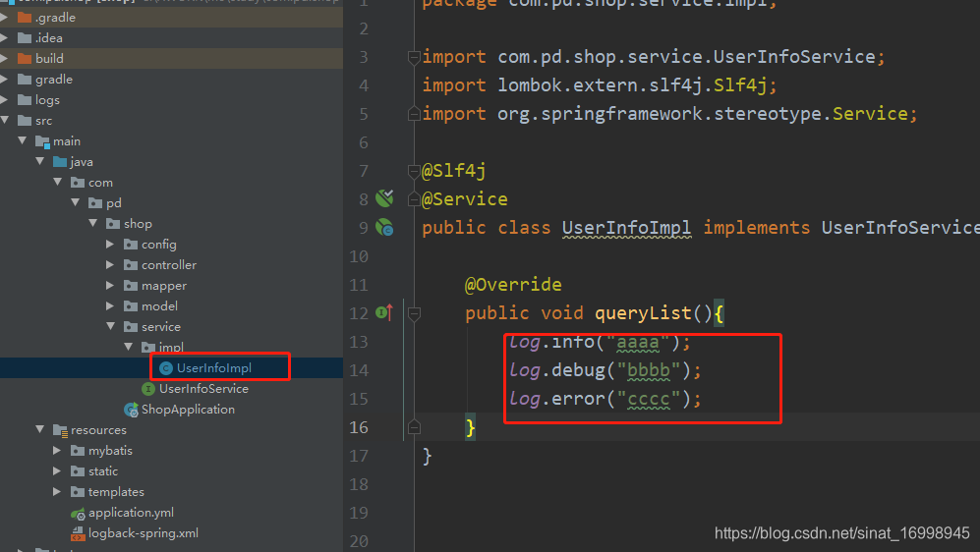
Task: Expand the controller package arrow
Action: [x=110, y=265]
